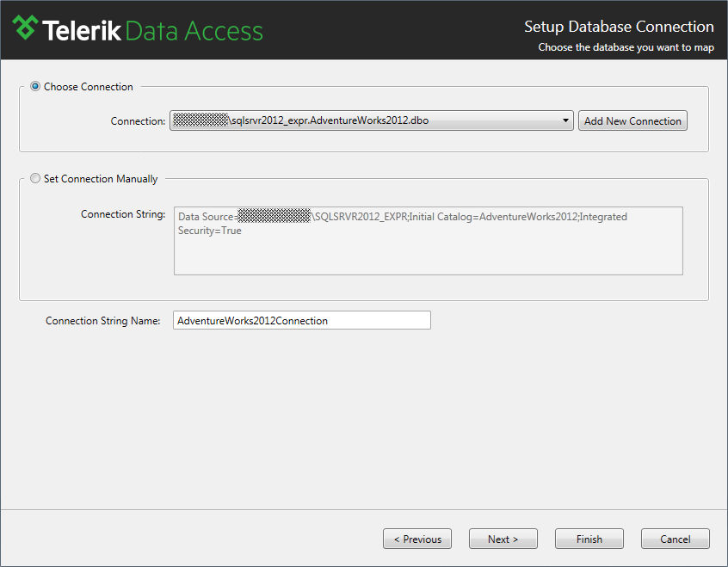Click the Finish button
This screenshot has height=567, width=728.
pyautogui.click(x=589, y=539)
